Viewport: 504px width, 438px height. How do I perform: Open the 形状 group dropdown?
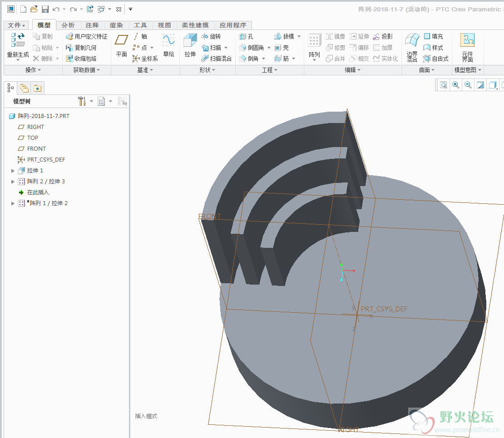208,70
